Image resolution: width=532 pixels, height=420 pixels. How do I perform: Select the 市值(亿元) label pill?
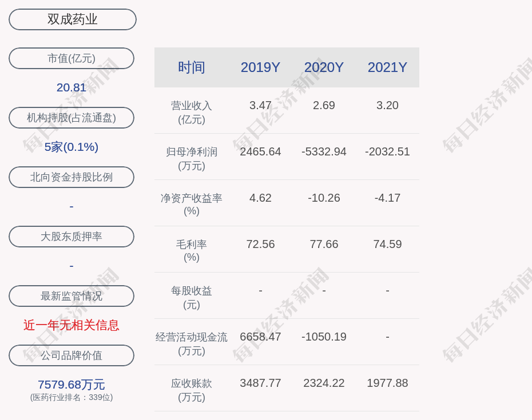(72, 58)
